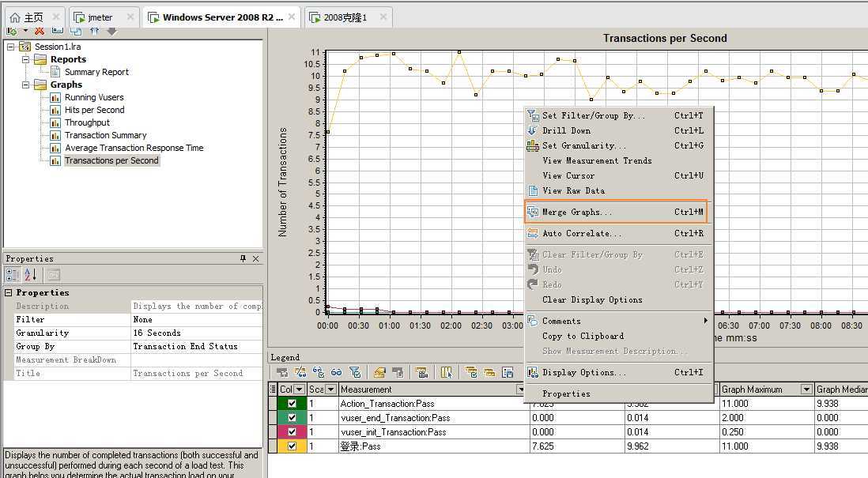Open the Throughput graph
This screenshot has width=868, height=478.
click(x=87, y=122)
